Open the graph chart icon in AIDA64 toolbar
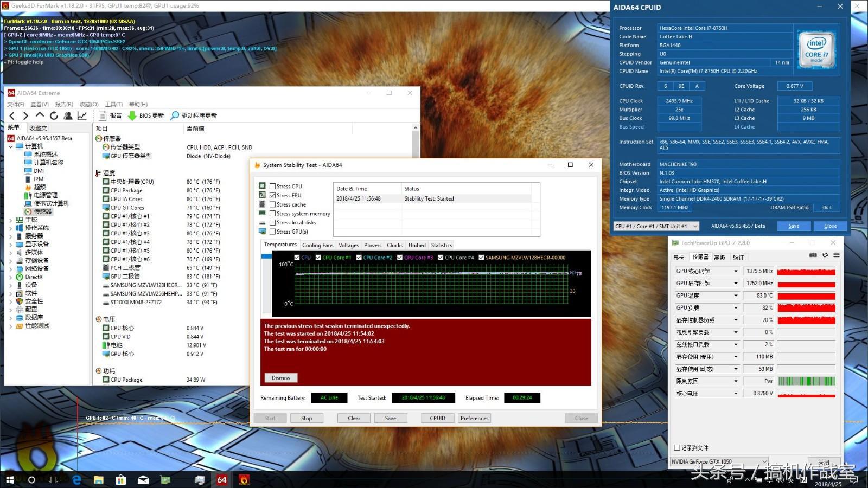This screenshot has height=488, width=868. point(82,115)
